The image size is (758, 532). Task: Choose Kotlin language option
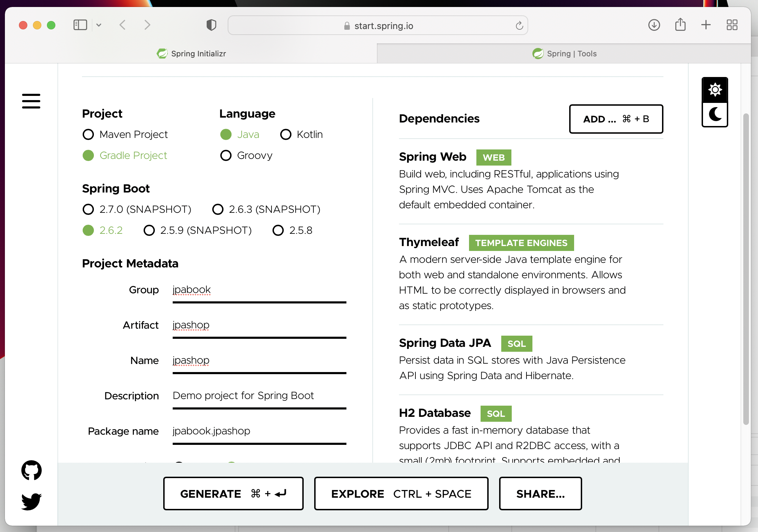tap(302, 134)
